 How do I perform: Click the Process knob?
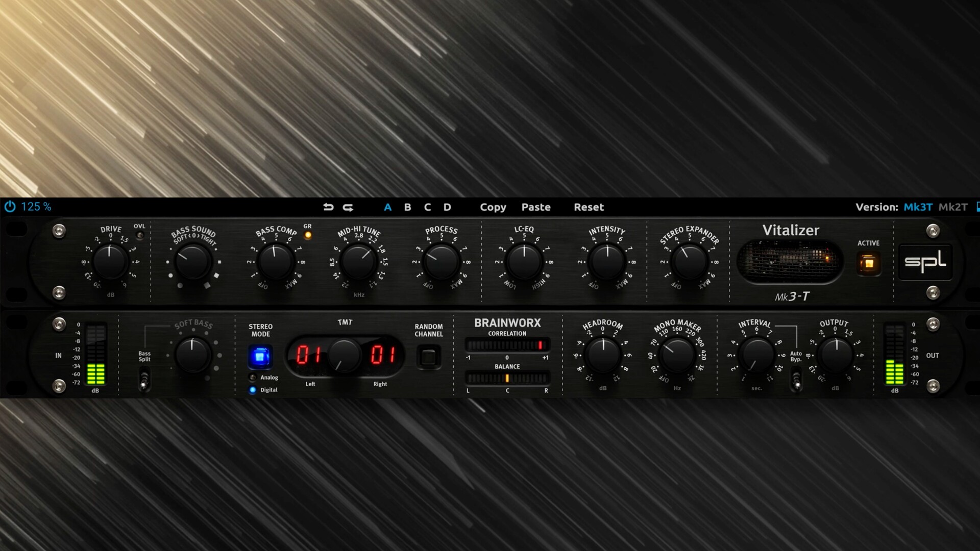[x=441, y=262]
